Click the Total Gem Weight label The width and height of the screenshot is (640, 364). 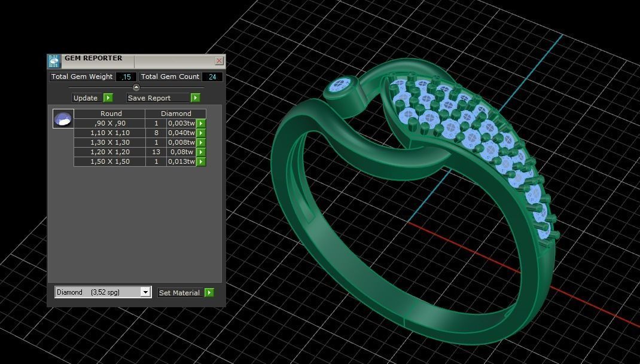pos(82,77)
